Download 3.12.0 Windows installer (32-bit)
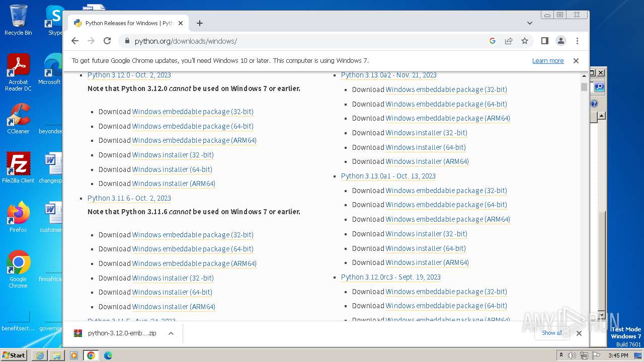The width and height of the screenshot is (644, 362). point(173,155)
